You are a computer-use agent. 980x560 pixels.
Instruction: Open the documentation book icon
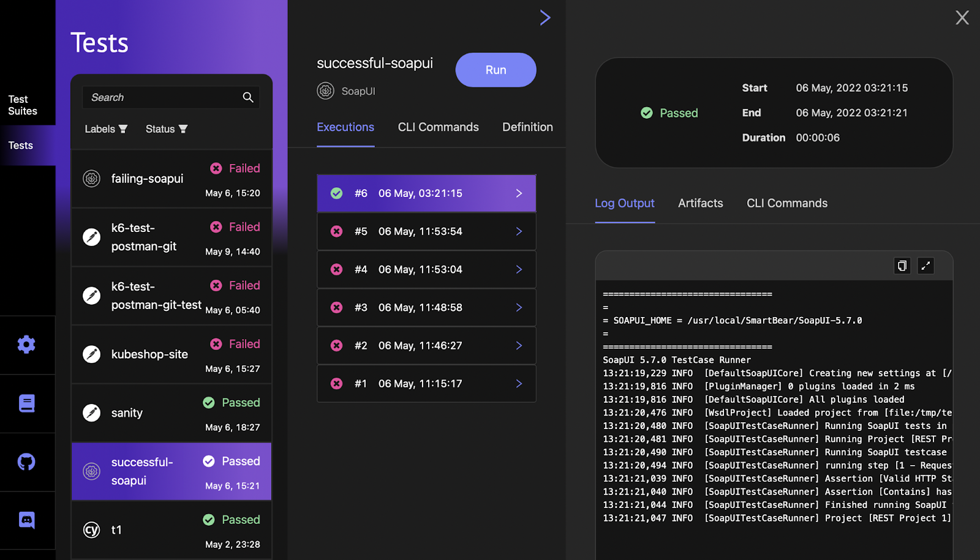click(26, 403)
